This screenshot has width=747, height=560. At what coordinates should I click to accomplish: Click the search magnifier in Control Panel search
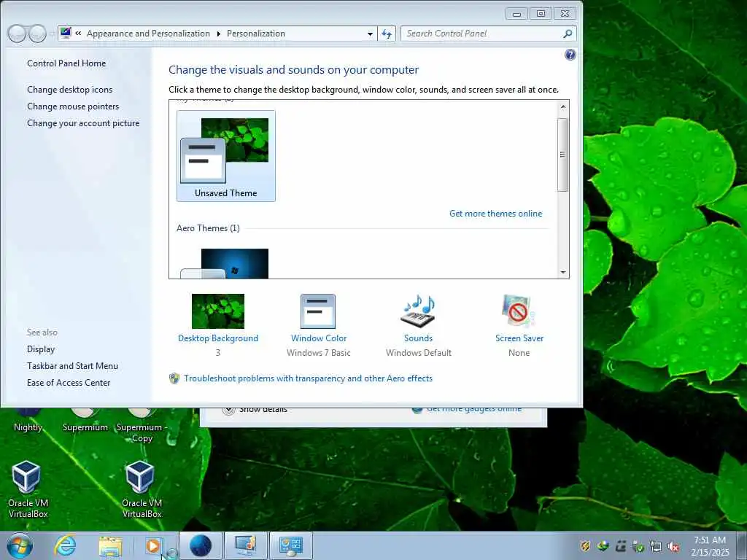(x=568, y=34)
